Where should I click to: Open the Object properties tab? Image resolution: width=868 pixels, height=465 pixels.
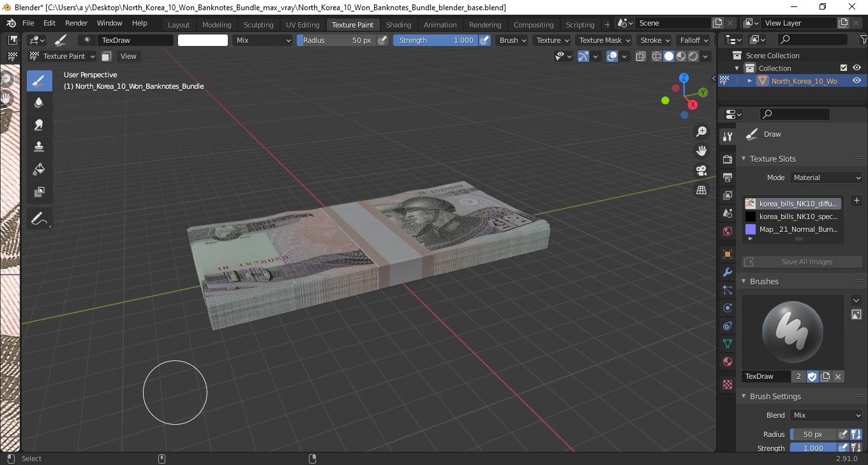tap(727, 254)
